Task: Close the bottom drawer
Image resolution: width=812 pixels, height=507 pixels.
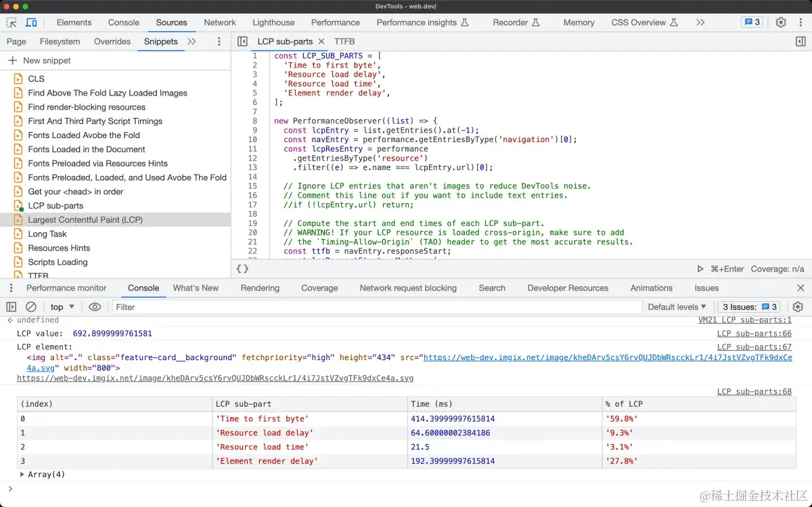Action: (800, 288)
